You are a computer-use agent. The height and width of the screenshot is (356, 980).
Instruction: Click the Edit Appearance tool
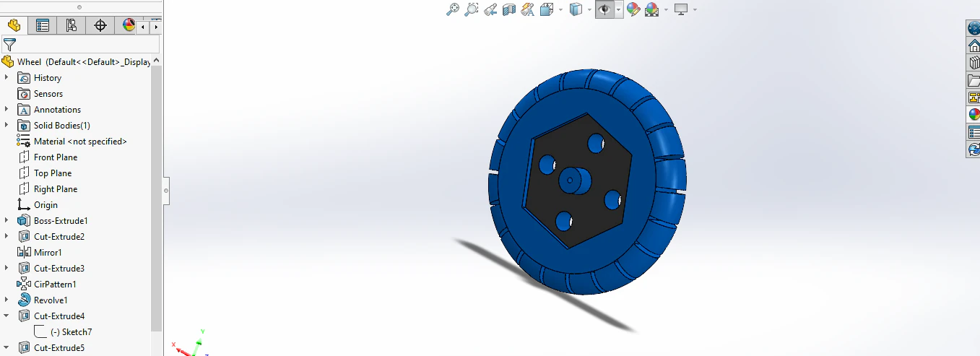(x=633, y=9)
